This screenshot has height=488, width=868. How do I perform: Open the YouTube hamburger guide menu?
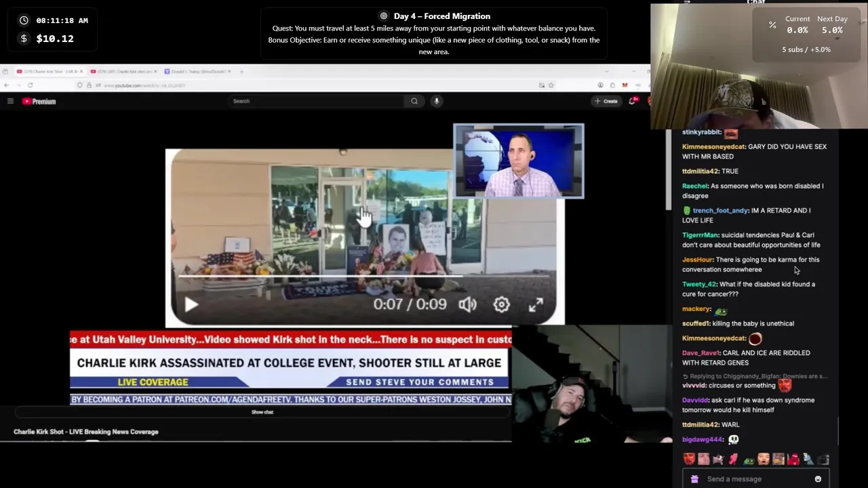[10, 101]
